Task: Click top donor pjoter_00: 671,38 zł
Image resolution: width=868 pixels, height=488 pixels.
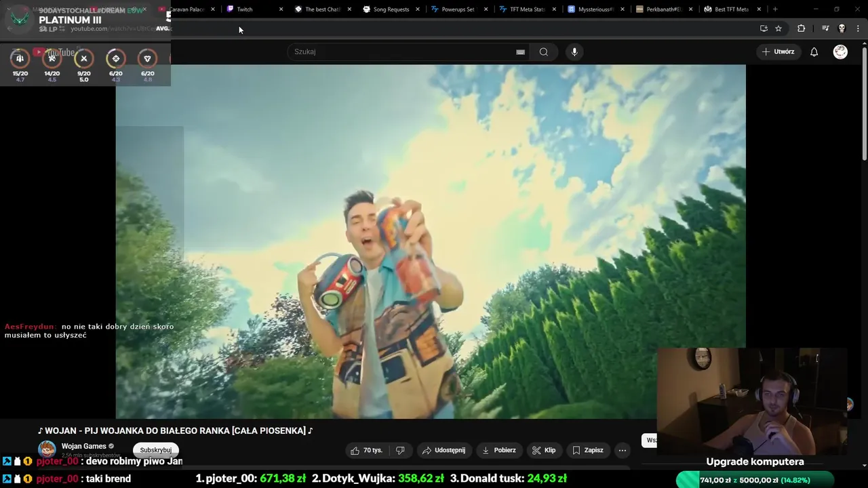Action: point(250,479)
